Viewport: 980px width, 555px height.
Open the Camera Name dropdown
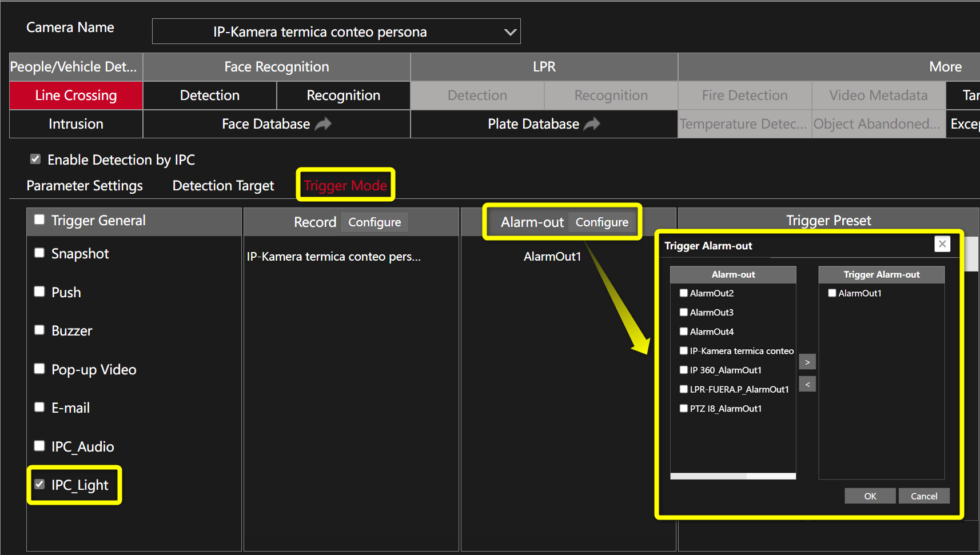[509, 31]
